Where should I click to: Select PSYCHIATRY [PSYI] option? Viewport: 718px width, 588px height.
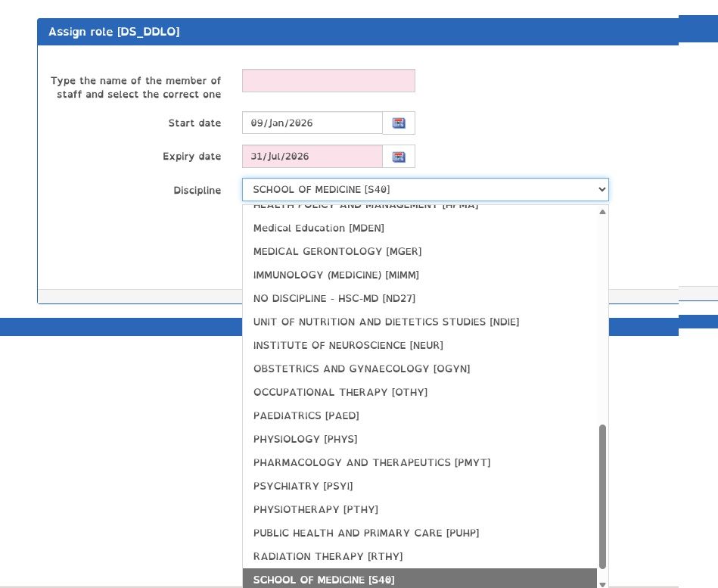303,486
